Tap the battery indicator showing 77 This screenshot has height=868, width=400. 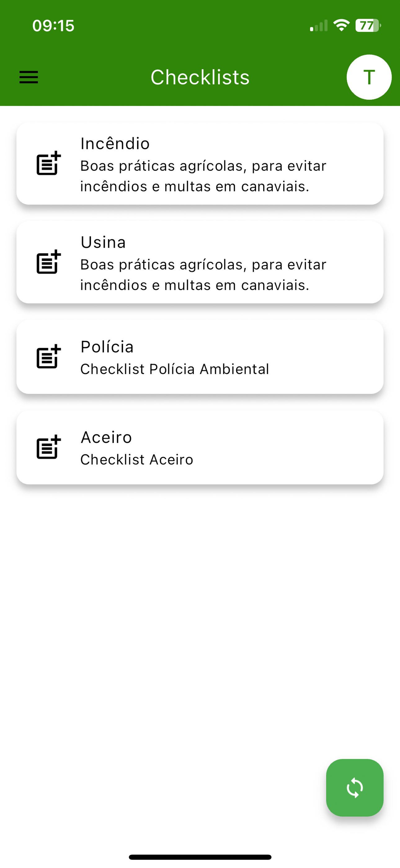pos(368,25)
